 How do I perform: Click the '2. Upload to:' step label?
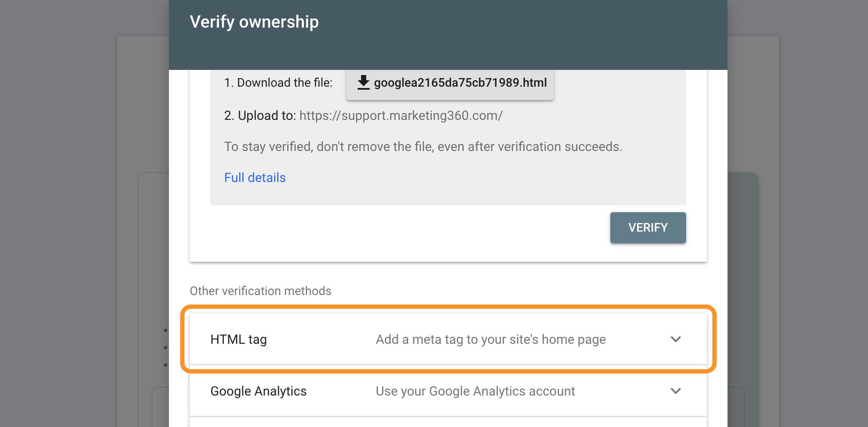click(x=259, y=116)
